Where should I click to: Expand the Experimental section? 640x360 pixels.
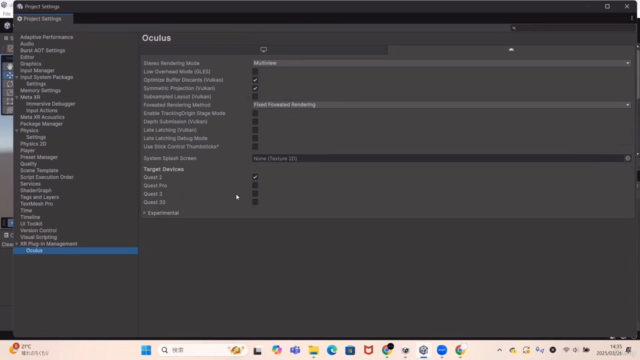[x=144, y=213]
